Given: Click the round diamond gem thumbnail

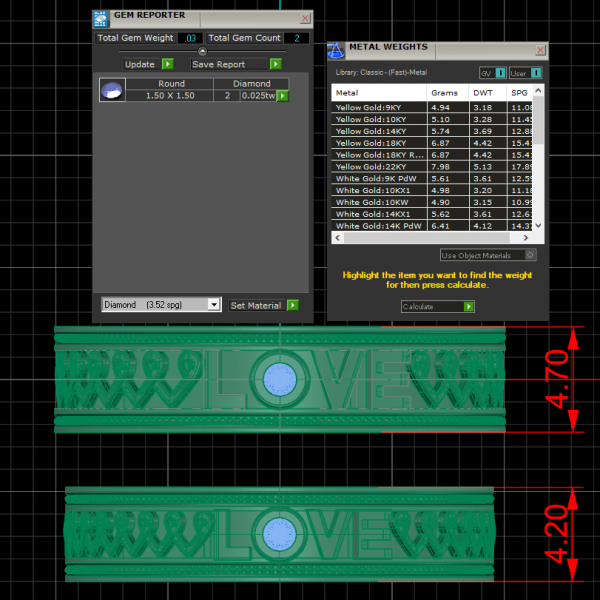Looking at the screenshot, I should [x=112, y=91].
